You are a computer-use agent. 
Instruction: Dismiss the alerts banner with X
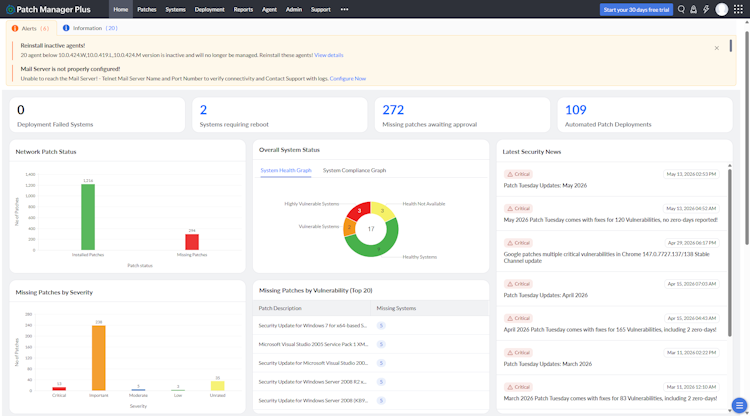click(x=717, y=48)
